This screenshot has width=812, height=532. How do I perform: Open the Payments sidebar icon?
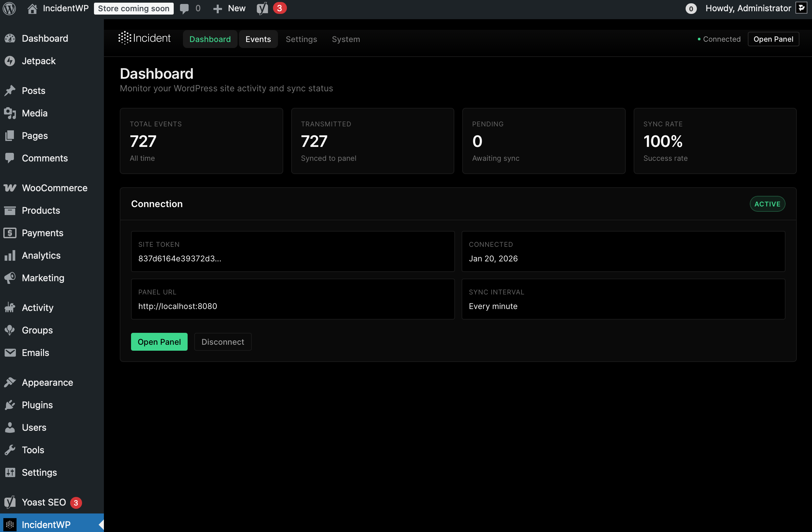click(x=10, y=233)
